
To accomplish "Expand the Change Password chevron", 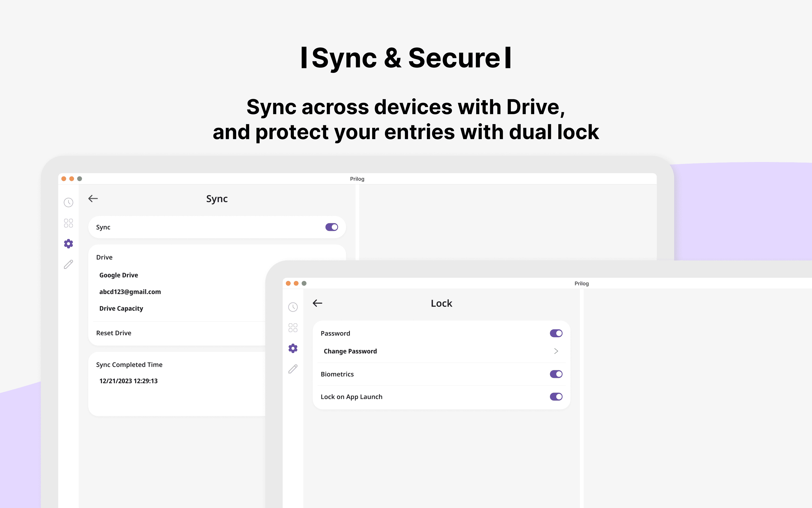I will (x=556, y=351).
